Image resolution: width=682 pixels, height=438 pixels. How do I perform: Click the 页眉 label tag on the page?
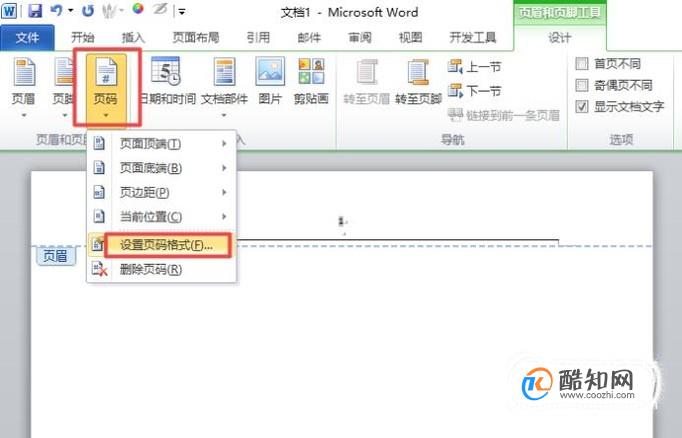[x=56, y=256]
